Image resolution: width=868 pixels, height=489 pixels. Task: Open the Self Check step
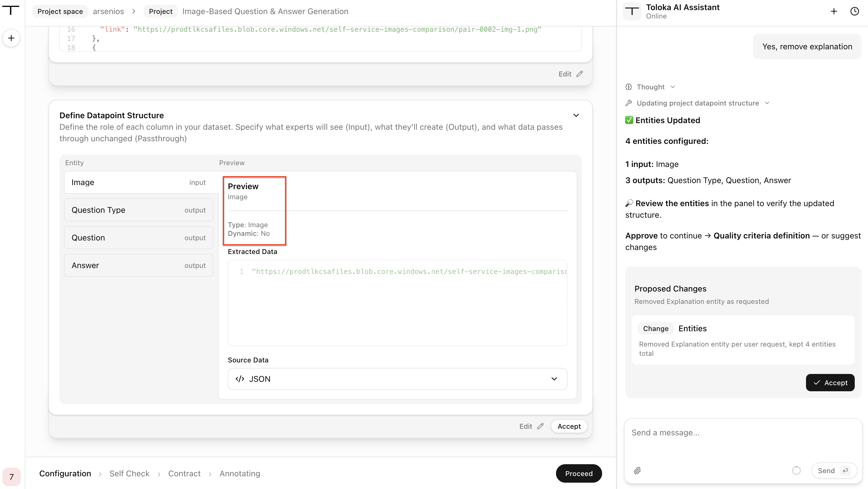tap(129, 473)
